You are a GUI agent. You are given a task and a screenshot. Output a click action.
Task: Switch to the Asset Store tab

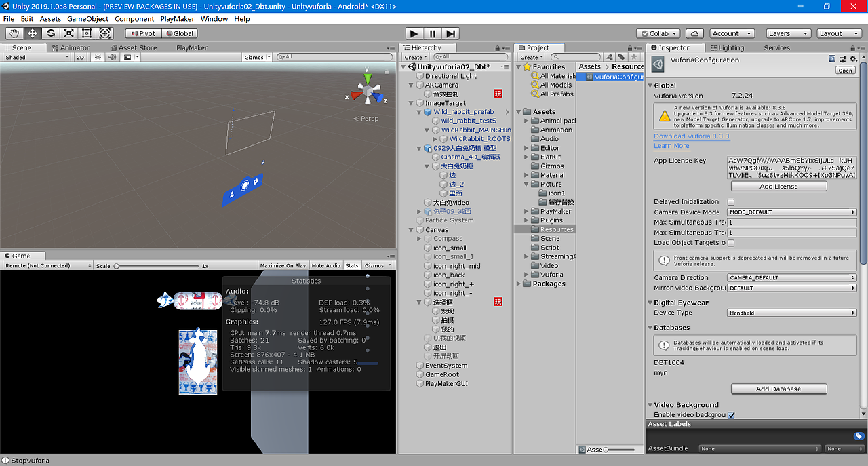(x=133, y=48)
